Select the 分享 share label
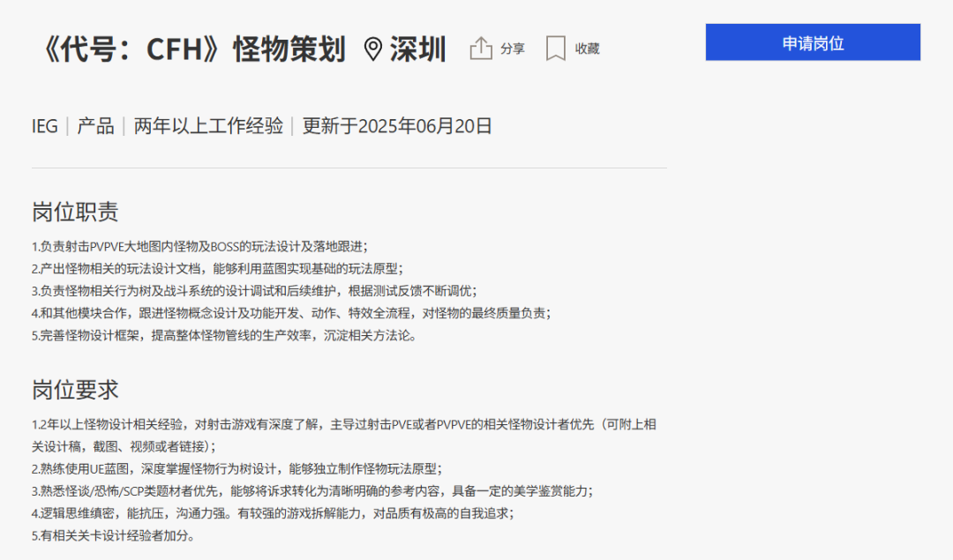This screenshot has height=560, width=953. pyautogui.click(x=512, y=49)
